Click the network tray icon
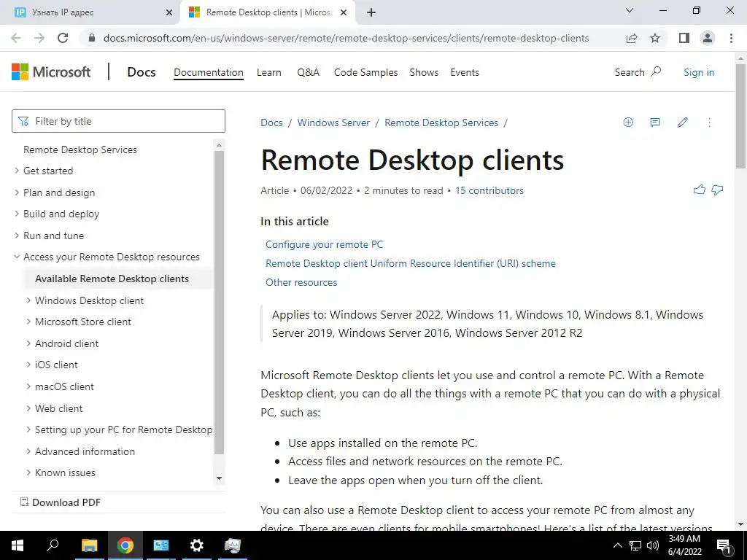The width and height of the screenshot is (747, 560). pos(635,545)
